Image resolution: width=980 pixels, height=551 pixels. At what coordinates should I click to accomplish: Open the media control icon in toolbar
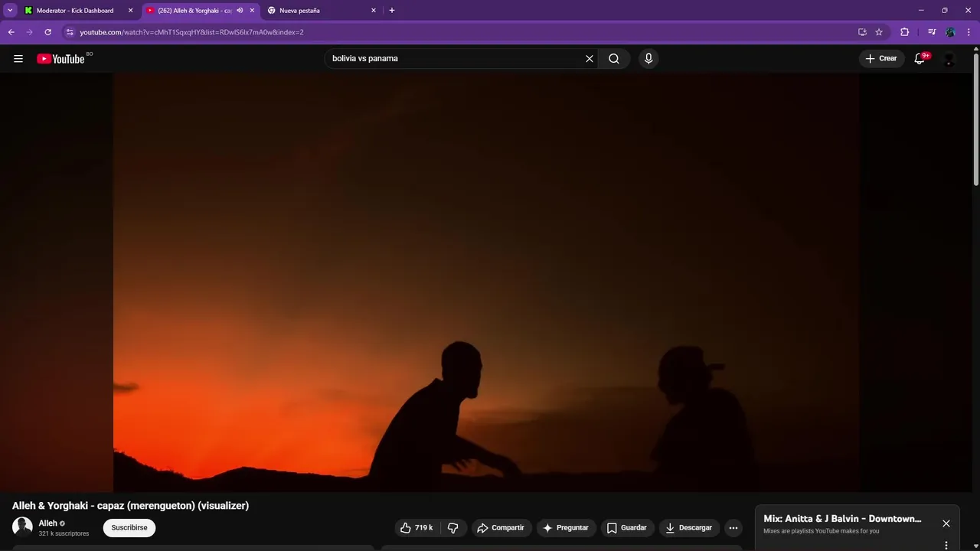coord(932,32)
